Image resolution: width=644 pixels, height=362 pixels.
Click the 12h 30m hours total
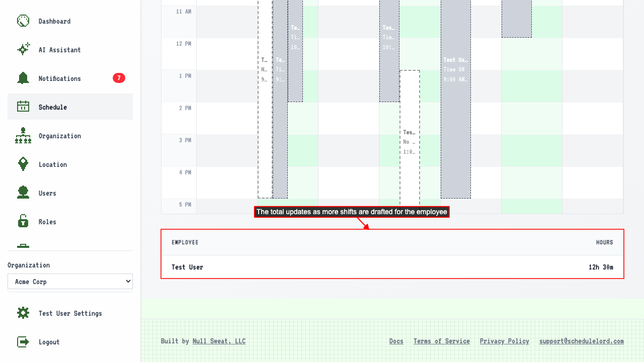601,267
